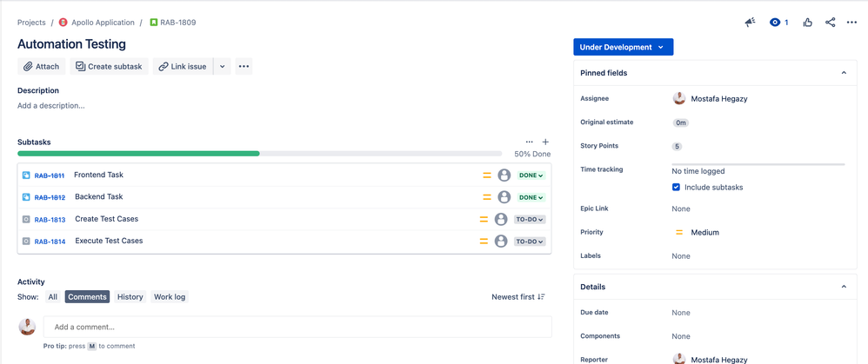This screenshot has height=364, width=868.
Task: Click the Frontend Task subtask title
Action: coord(98,175)
